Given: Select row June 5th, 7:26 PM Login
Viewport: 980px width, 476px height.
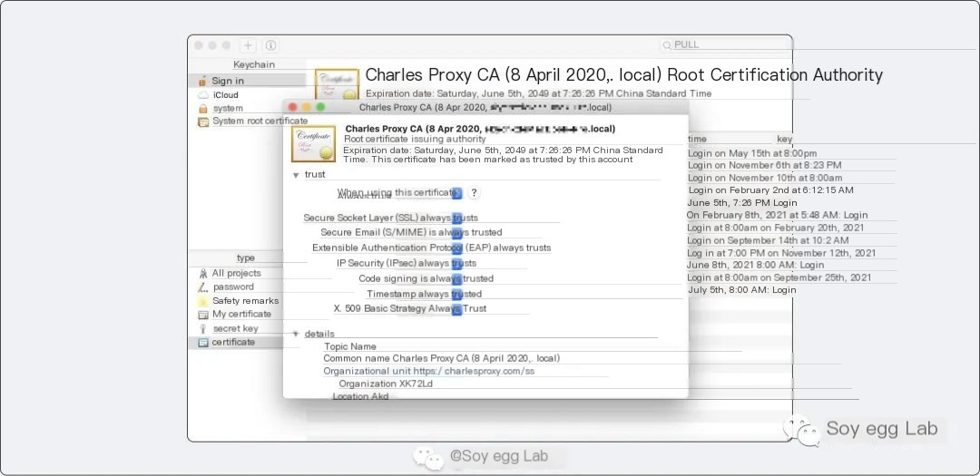Looking at the screenshot, I should coord(740,203).
